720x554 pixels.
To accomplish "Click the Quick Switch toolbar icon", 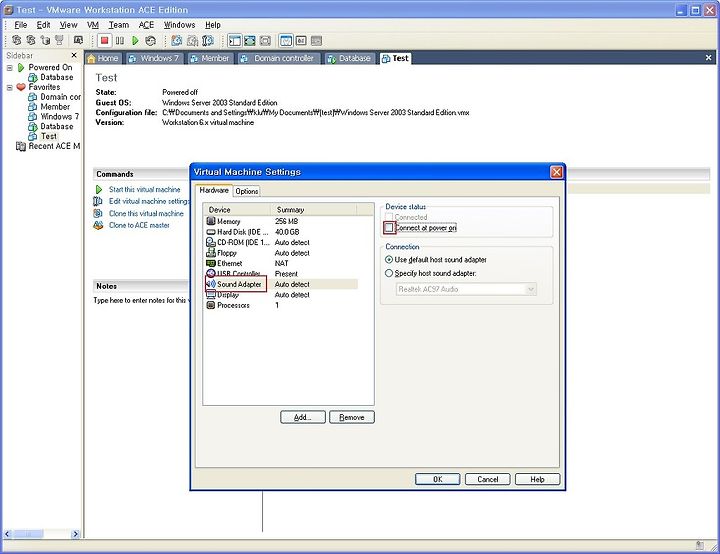I will tap(265, 41).
